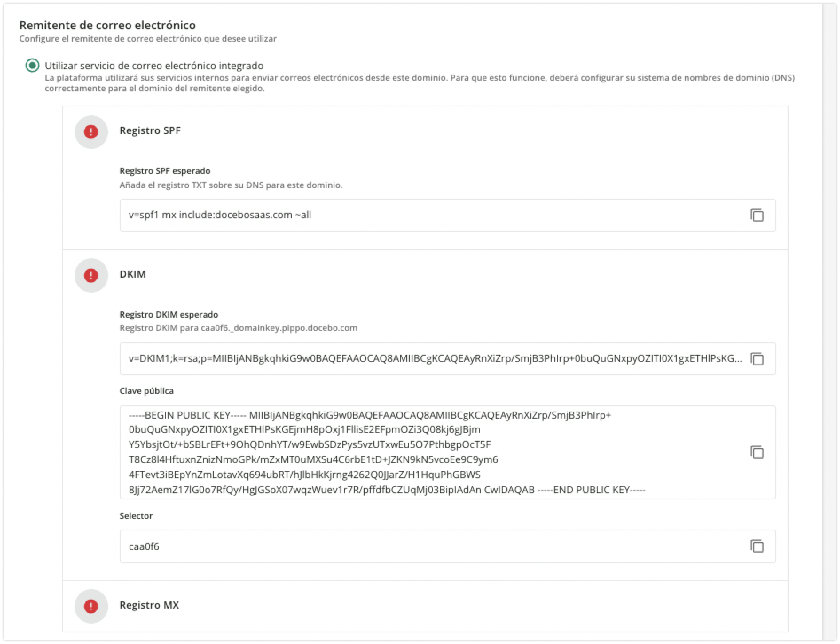Click the "Utilizar servicio de correo electrónico integrado" label
This screenshot has width=840, height=644.
click(154, 66)
